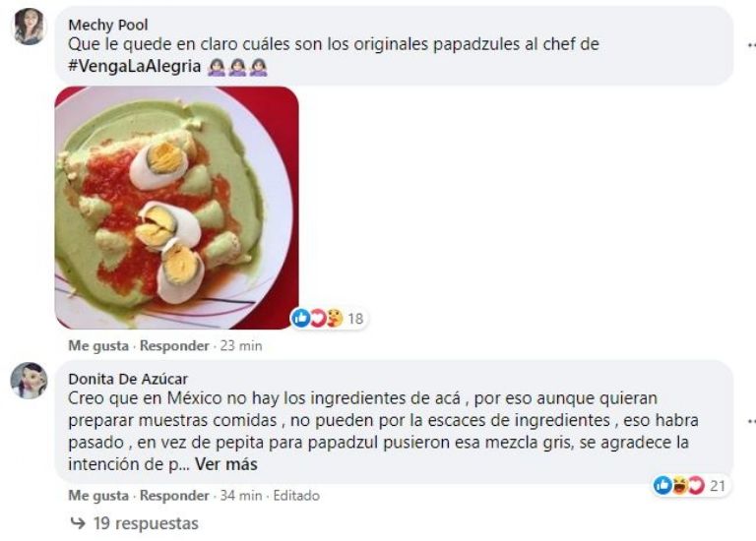Click the heart reaction icon beside the 21 count
This screenshot has height=541, width=756.
click(696, 485)
